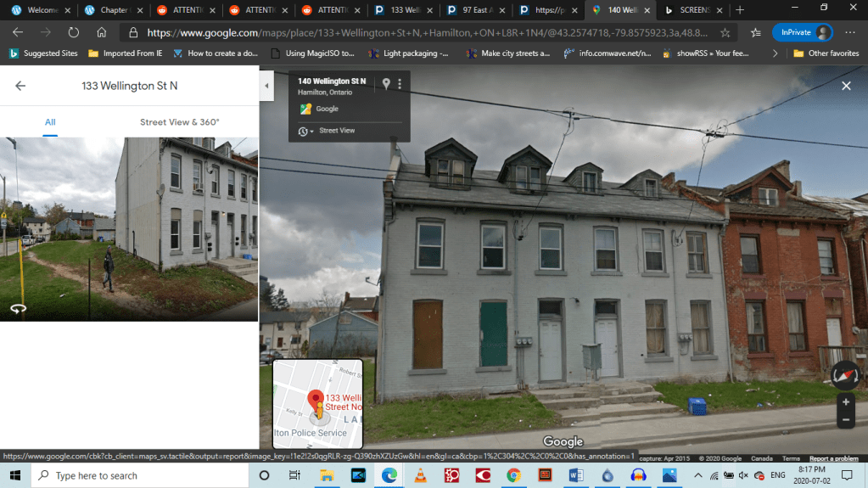
Task: Select the 'All' photos tab
Action: (x=50, y=122)
